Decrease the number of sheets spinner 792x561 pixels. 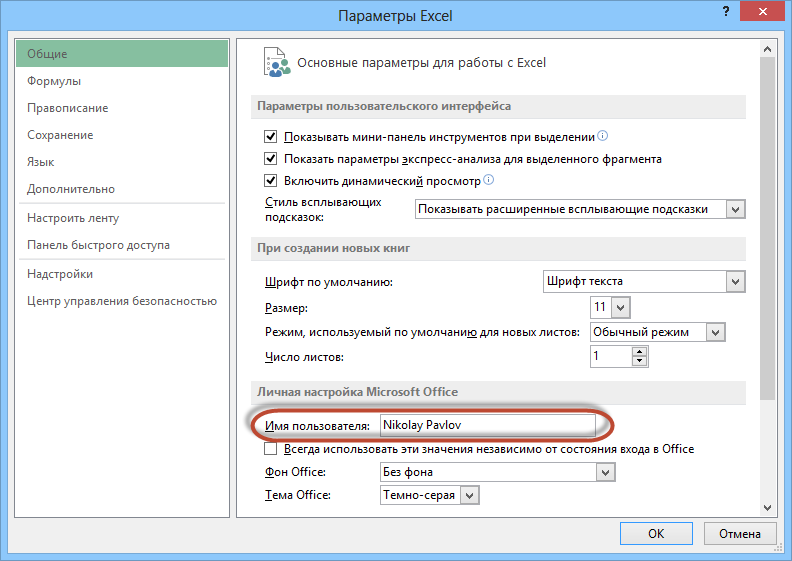tap(639, 361)
